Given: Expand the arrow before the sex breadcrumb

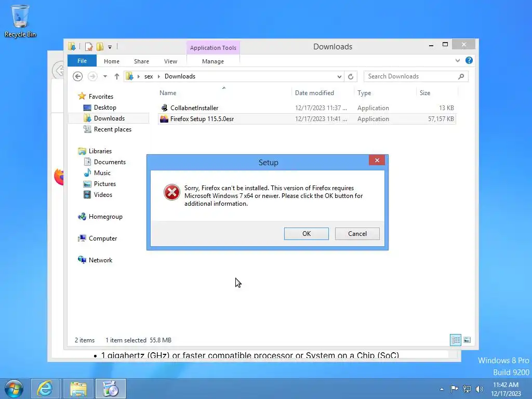Looking at the screenshot, I should [138, 76].
